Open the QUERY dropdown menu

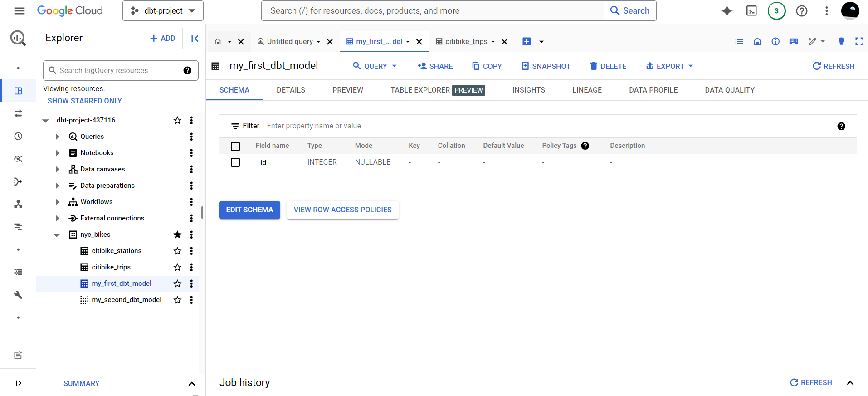[x=375, y=66]
